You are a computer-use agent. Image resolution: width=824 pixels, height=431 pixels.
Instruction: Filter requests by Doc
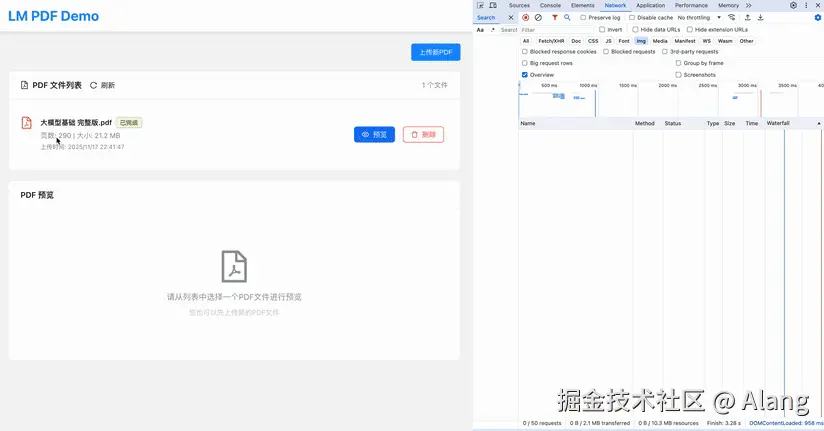576,41
